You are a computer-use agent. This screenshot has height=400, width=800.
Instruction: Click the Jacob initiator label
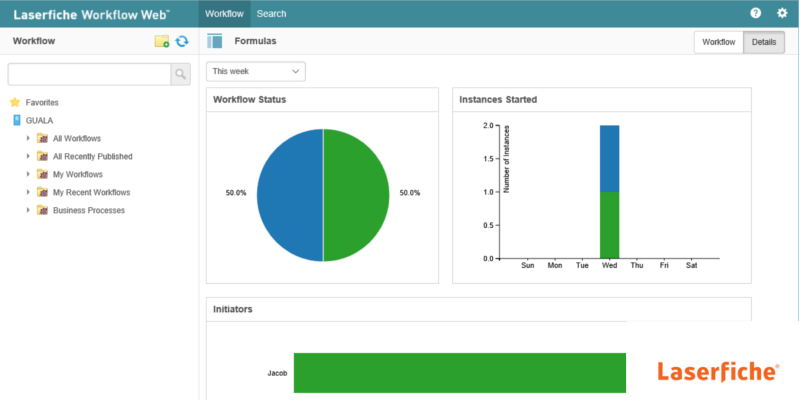click(x=278, y=373)
